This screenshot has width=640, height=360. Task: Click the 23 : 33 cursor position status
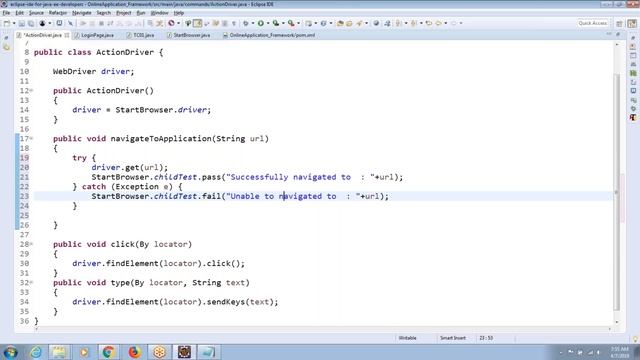486,338
